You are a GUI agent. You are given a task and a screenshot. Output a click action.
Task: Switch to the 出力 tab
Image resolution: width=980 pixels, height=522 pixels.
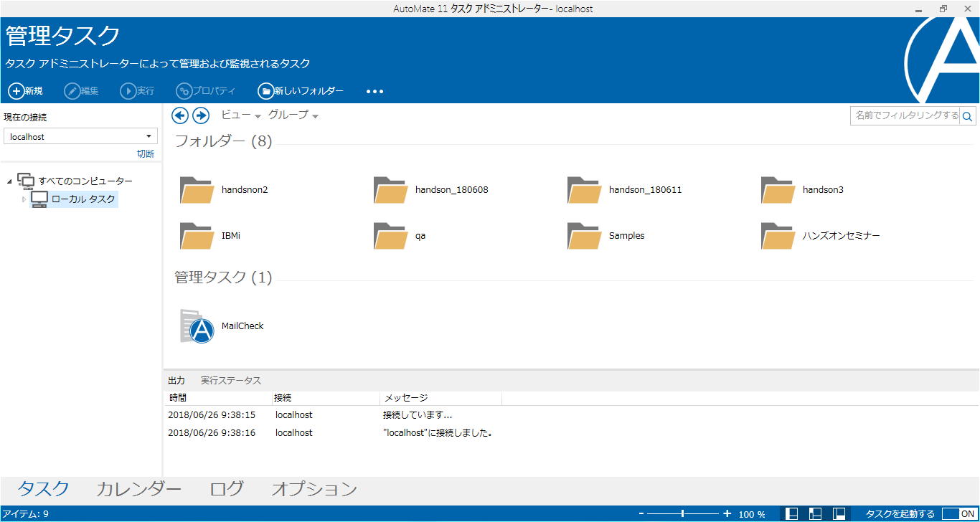pyautogui.click(x=176, y=381)
